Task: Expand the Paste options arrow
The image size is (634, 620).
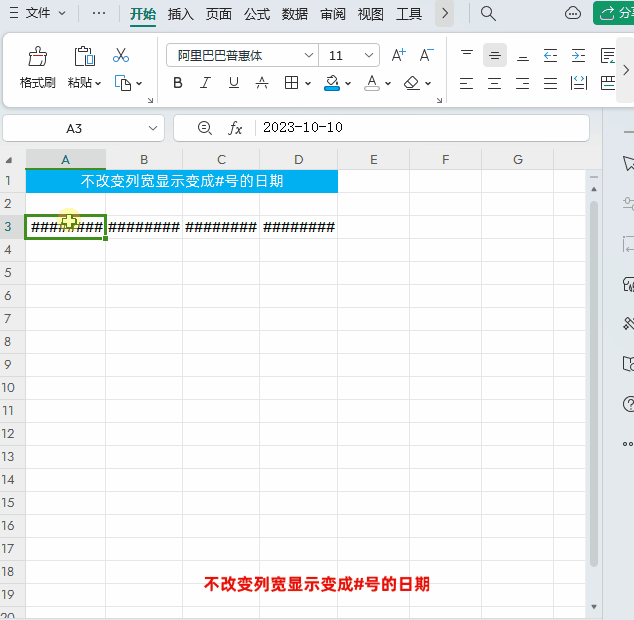Action: [98, 84]
